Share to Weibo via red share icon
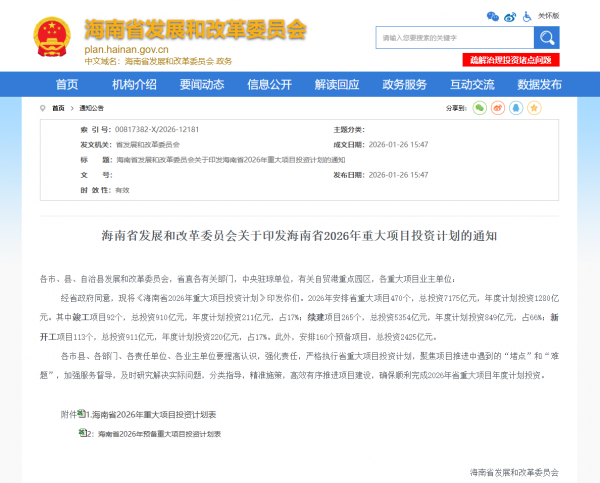This screenshot has width=600, height=483. (x=501, y=107)
